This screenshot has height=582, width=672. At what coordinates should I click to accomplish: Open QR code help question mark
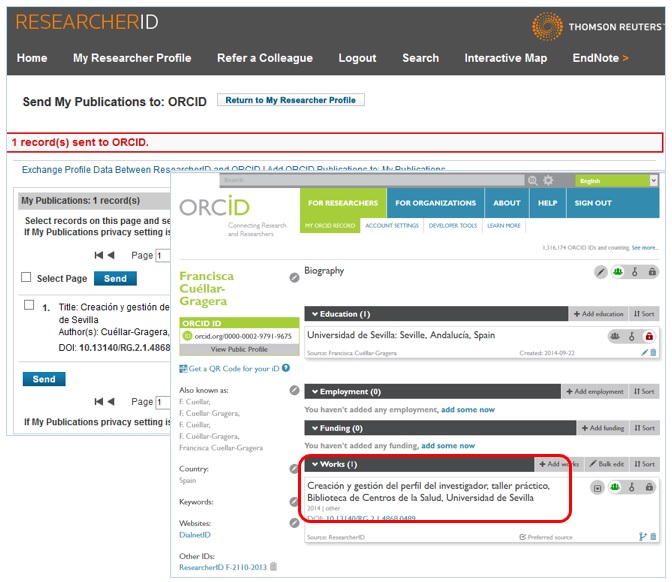pos(286,368)
